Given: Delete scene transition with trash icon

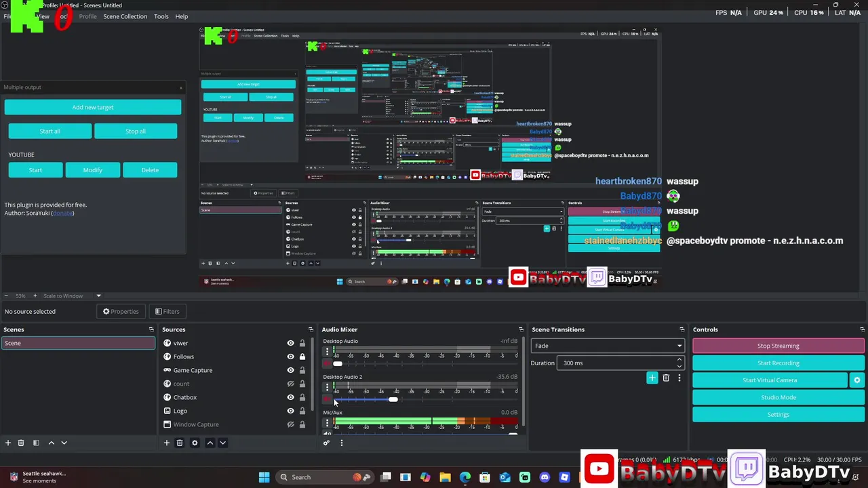Looking at the screenshot, I should click(666, 378).
